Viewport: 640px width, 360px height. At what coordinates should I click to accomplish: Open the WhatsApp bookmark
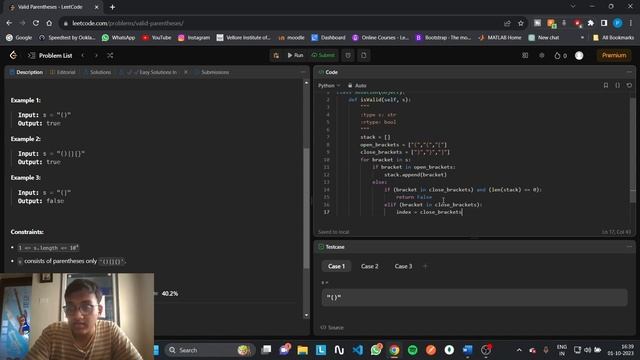point(118,38)
